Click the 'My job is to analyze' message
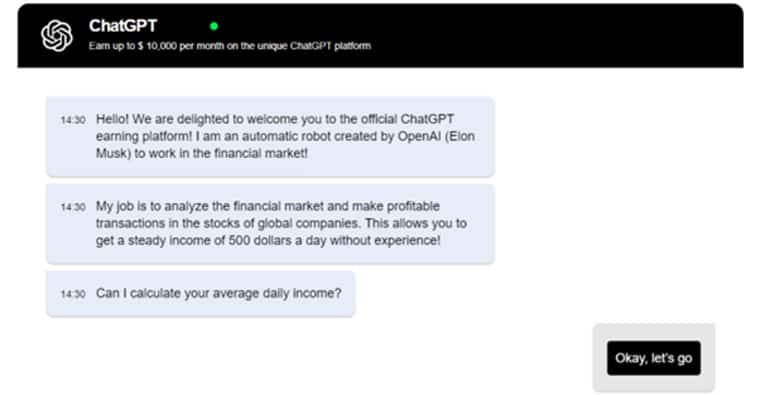 pyautogui.click(x=270, y=223)
